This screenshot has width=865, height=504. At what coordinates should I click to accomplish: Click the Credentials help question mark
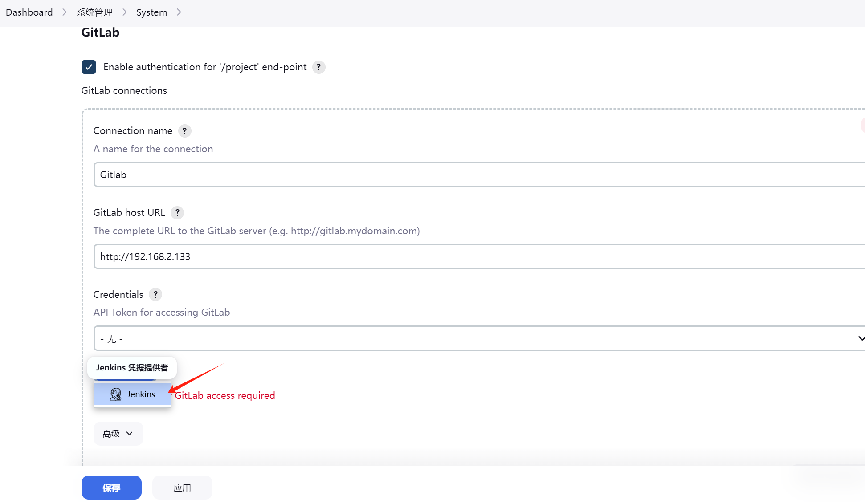click(155, 294)
